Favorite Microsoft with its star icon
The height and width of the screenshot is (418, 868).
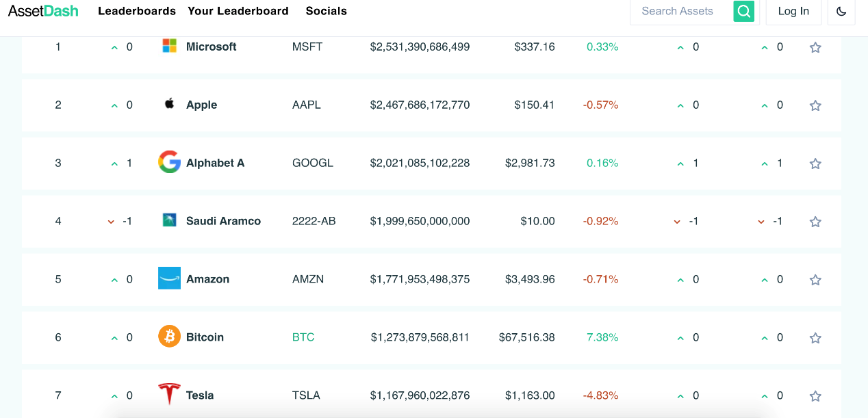click(x=815, y=47)
